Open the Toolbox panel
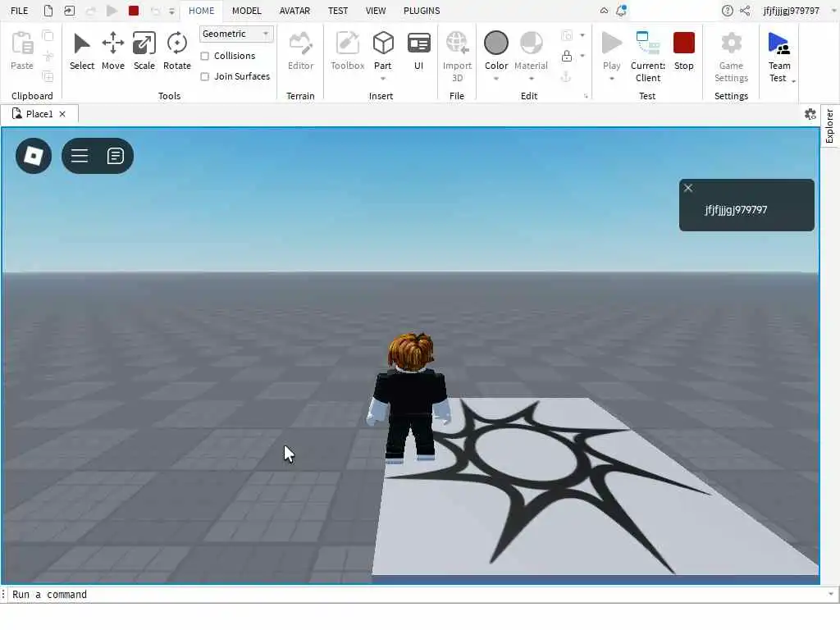The height and width of the screenshot is (630, 840). [347, 51]
